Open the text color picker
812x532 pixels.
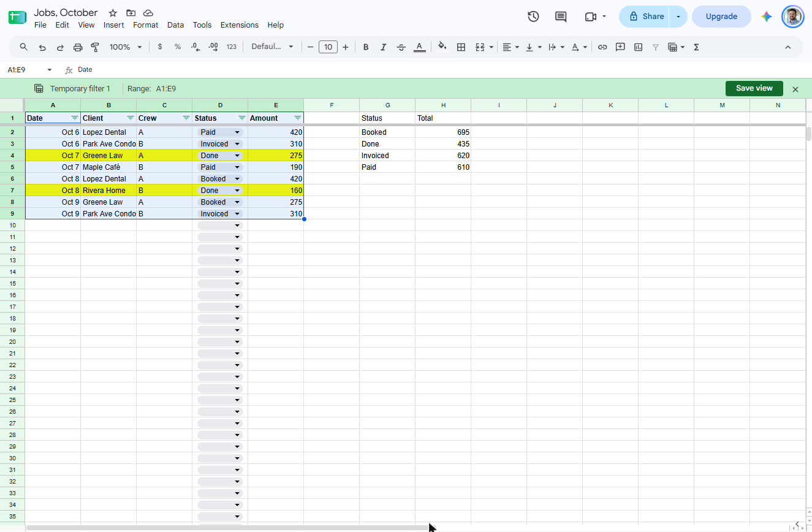pyautogui.click(x=419, y=47)
